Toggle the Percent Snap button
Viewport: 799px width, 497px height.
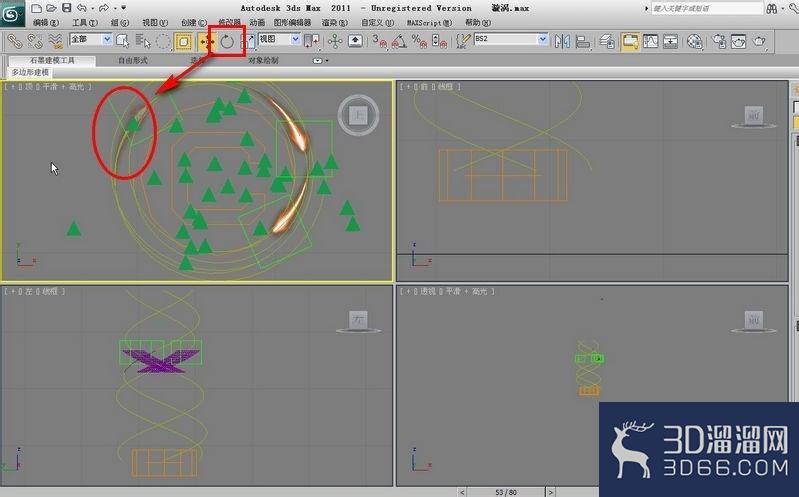[x=419, y=41]
